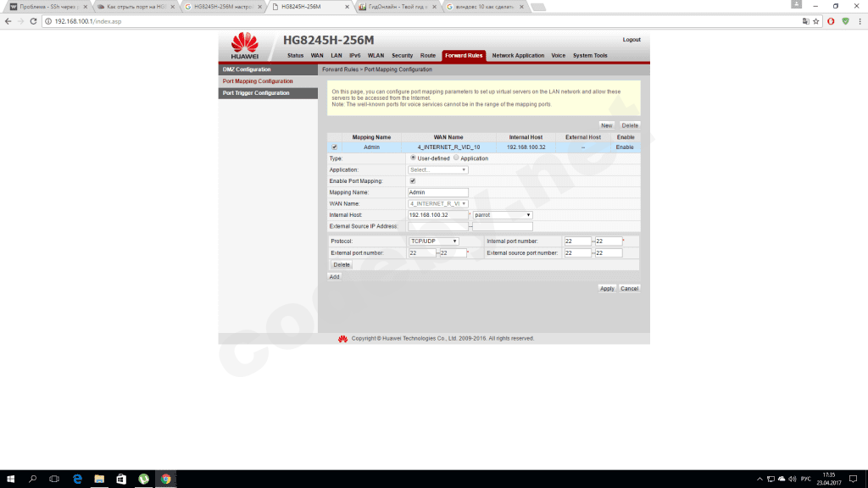Select the User-defined type radio button
Image resolution: width=868 pixels, height=488 pixels.
(413, 158)
